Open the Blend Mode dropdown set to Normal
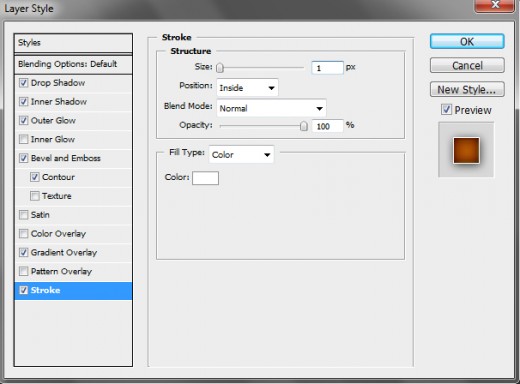 pyautogui.click(x=271, y=108)
